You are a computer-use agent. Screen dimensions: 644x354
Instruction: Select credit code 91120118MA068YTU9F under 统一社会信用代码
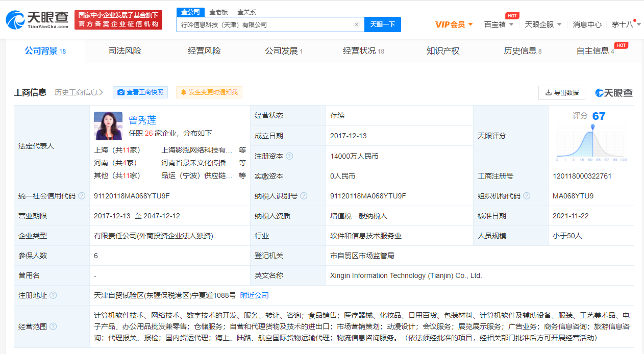pyautogui.click(x=132, y=196)
